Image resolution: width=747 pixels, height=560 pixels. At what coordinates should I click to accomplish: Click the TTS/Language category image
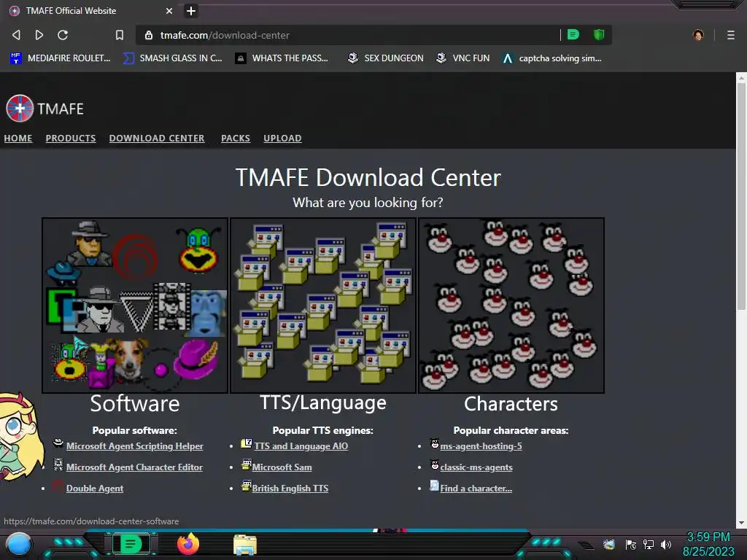(323, 306)
